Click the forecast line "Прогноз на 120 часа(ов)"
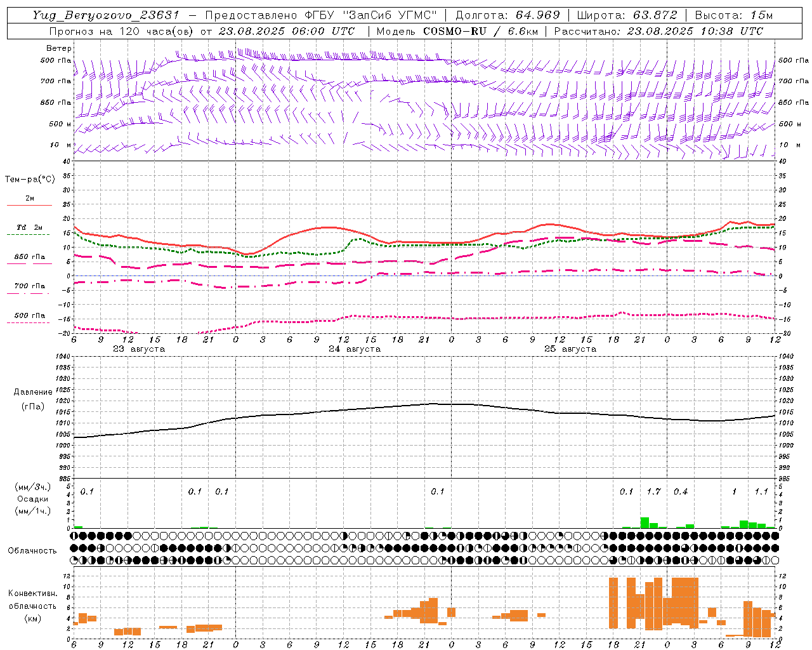 tap(121, 31)
